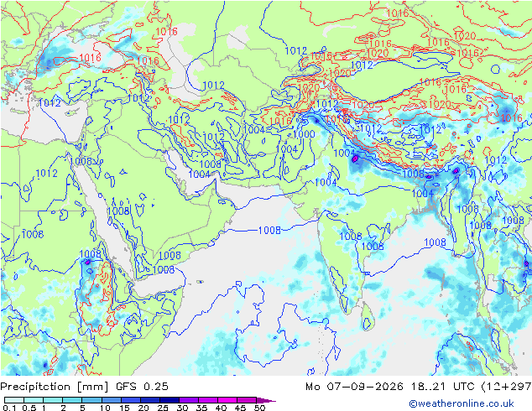Click the '25' legend scale label
532x411 pixels.
coord(163,408)
